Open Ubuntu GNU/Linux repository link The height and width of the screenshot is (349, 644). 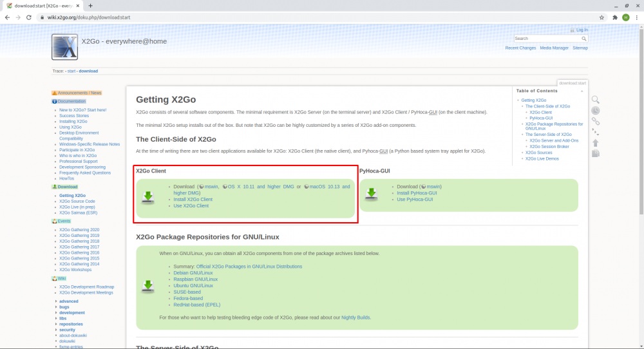[193, 286]
